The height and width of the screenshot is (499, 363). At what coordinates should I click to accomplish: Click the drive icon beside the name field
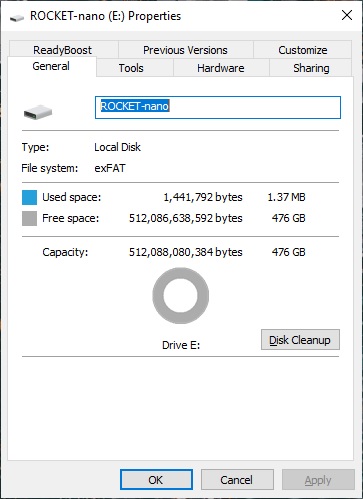tap(38, 112)
